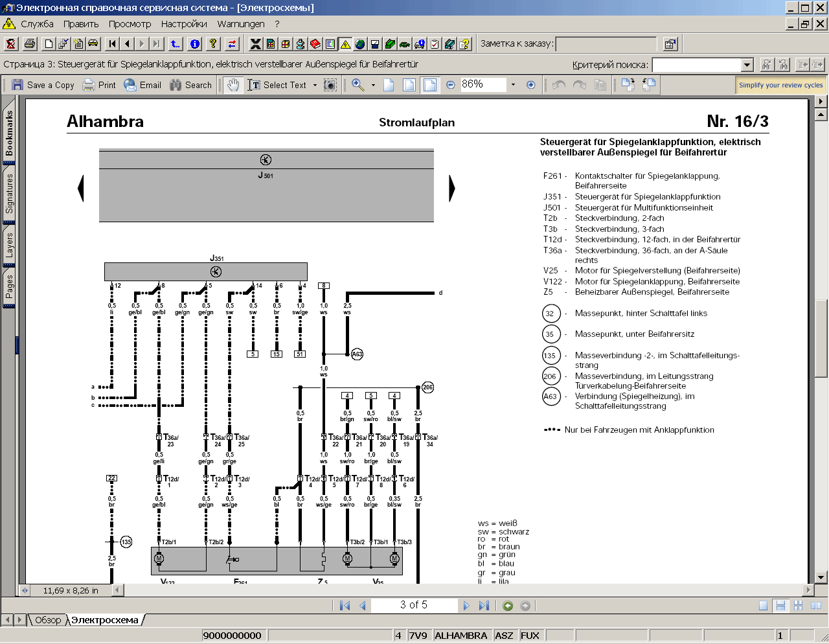Go to last page in bottom navigation

pos(484,605)
